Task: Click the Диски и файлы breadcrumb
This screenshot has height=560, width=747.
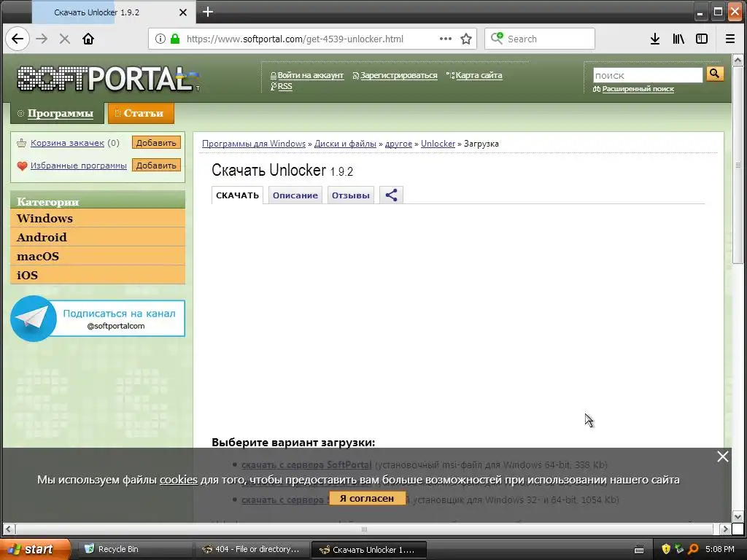Action: 345,144
